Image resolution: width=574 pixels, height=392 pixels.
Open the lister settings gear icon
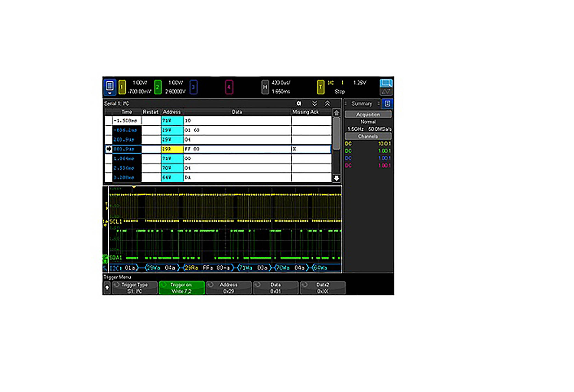pyautogui.click(x=299, y=103)
